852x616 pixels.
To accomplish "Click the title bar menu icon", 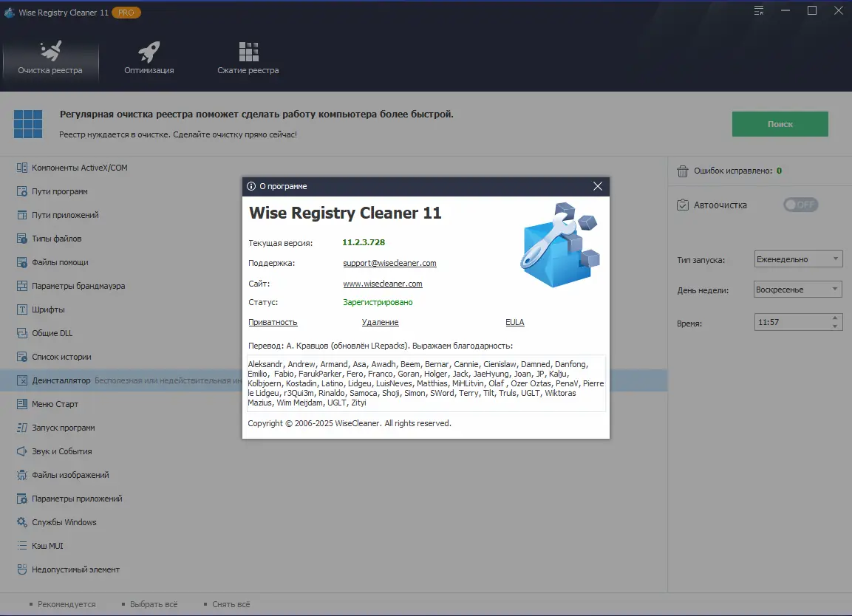I will pyautogui.click(x=759, y=11).
